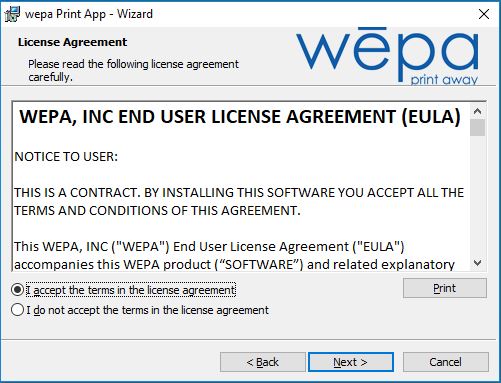The width and height of the screenshot is (501, 383).
Task: Go to the previous step with Back
Action: [x=263, y=362]
